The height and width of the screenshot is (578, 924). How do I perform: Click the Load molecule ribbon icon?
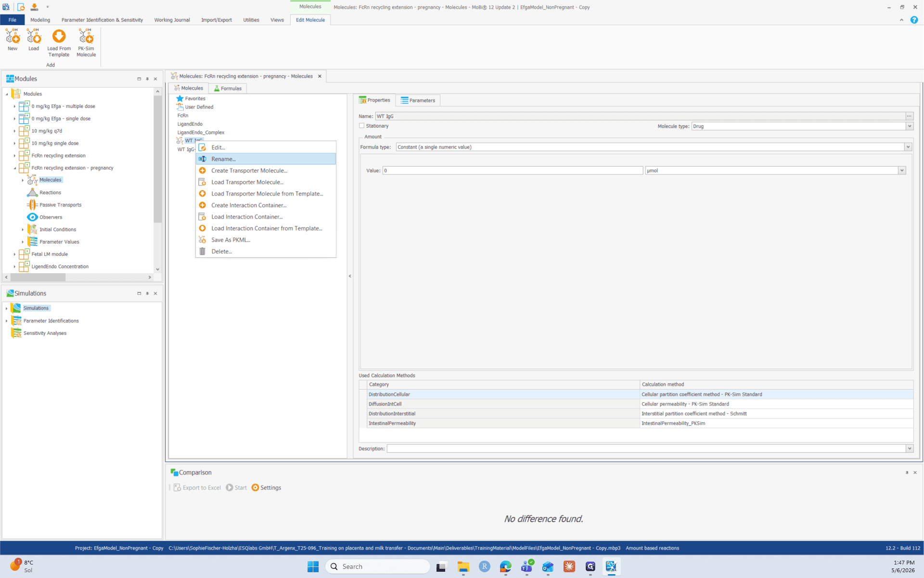coord(34,36)
